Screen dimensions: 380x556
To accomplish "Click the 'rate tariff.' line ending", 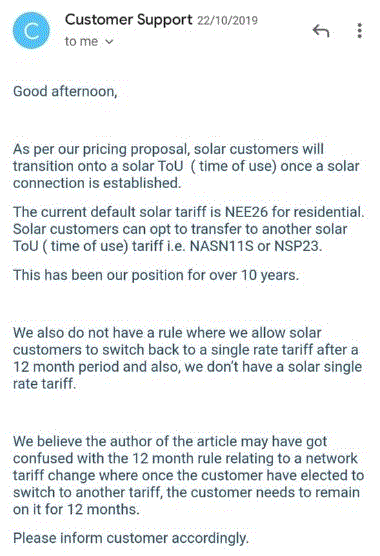I will (45, 384).
